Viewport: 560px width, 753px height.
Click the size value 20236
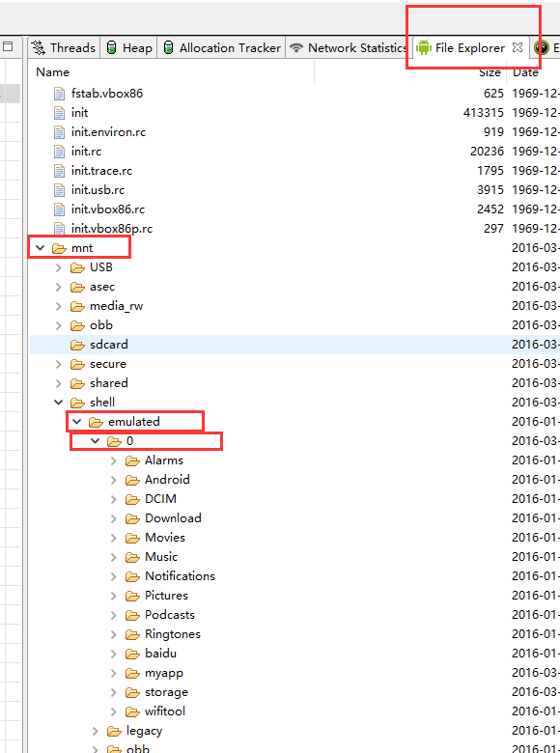point(487,152)
